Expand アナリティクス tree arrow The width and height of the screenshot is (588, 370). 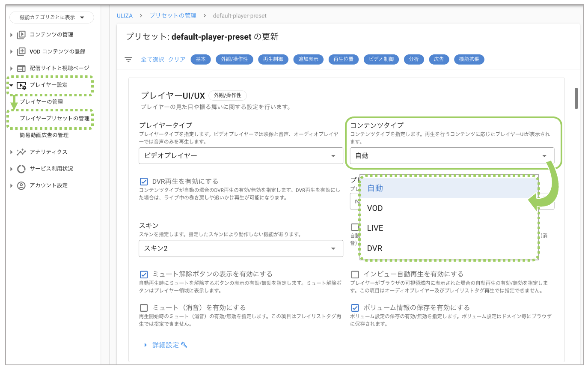pos(12,152)
